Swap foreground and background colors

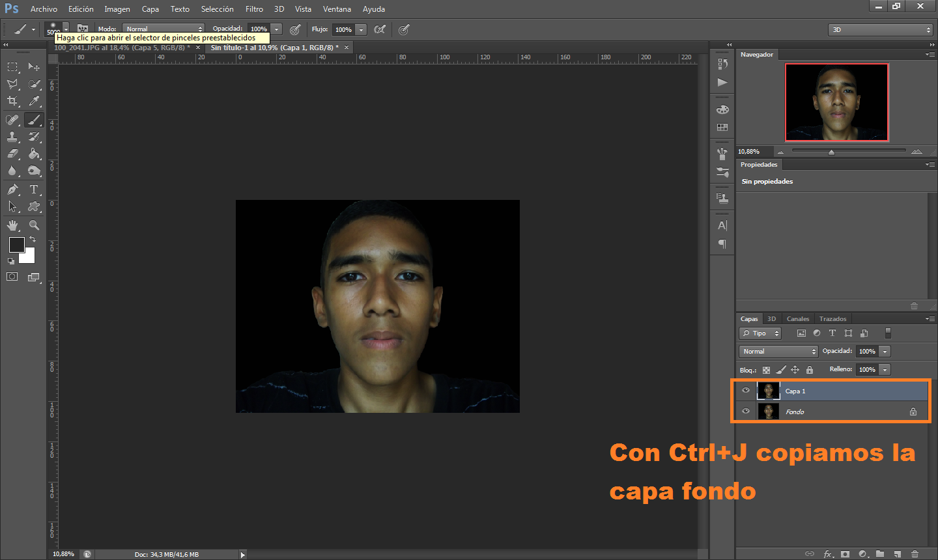(33, 240)
